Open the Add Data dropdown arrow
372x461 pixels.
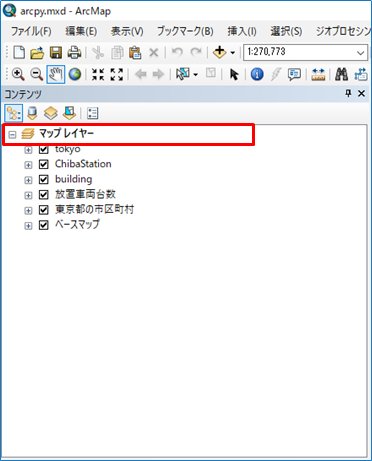click(x=233, y=53)
